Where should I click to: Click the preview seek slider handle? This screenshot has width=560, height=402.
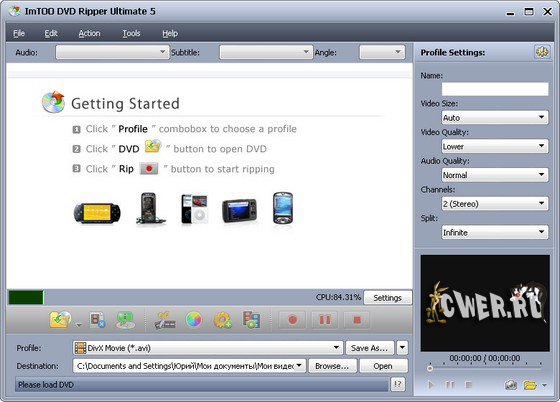(x=430, y=368)
